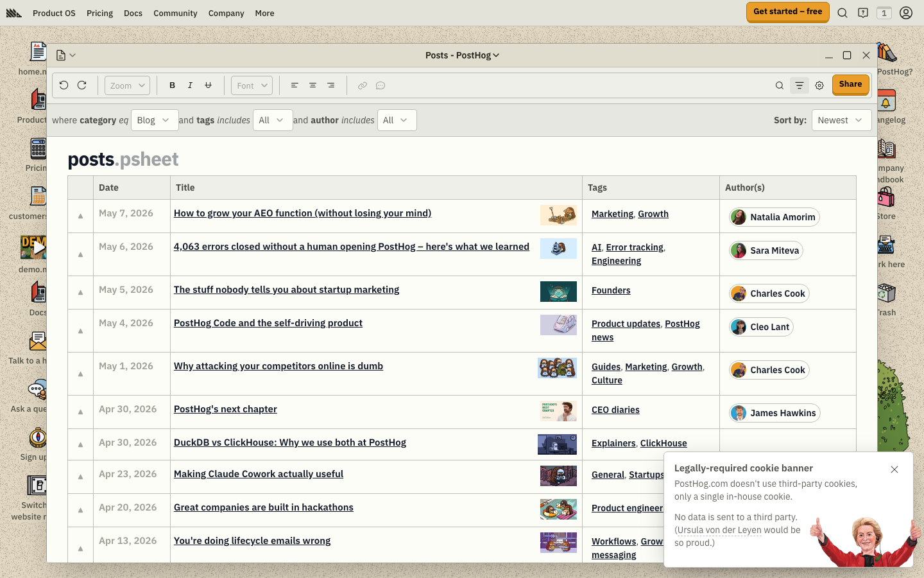The height and width of the screenshot is (578, 924).
Task: Open the Pricing calculator desktop icon
Action: (37, 155)
